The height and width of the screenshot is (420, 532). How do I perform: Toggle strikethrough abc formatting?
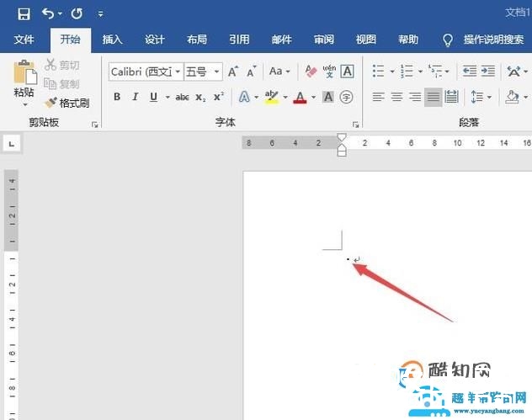pos(182,98)
